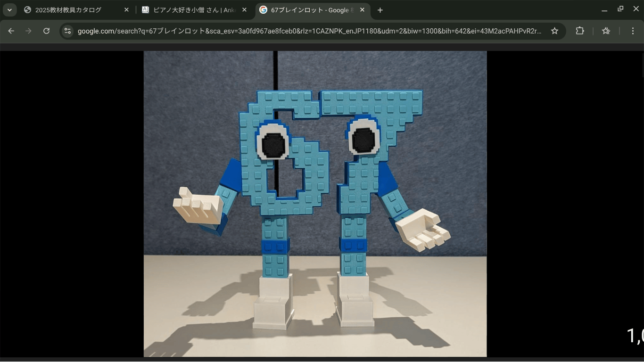Click the blue brick 67 character image
Image resolution: width=644 pixels, height=362 pixels.
pos(315,204)
